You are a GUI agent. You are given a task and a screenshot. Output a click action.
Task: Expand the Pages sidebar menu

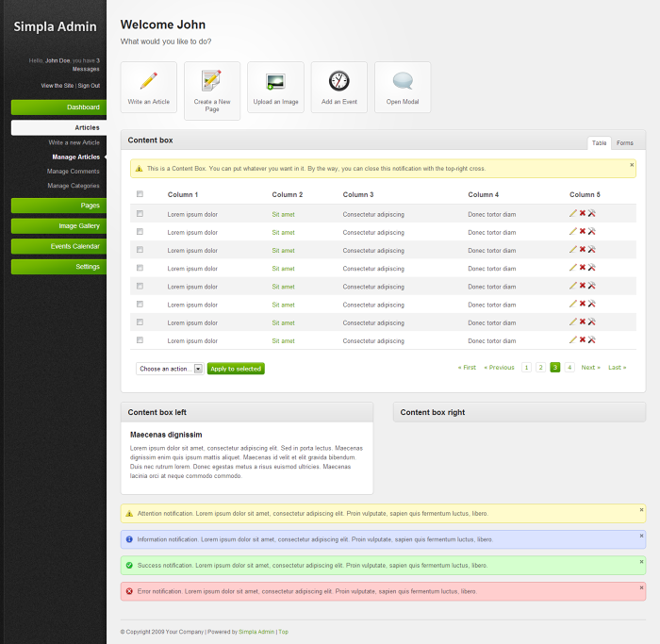tap(58, 206)
